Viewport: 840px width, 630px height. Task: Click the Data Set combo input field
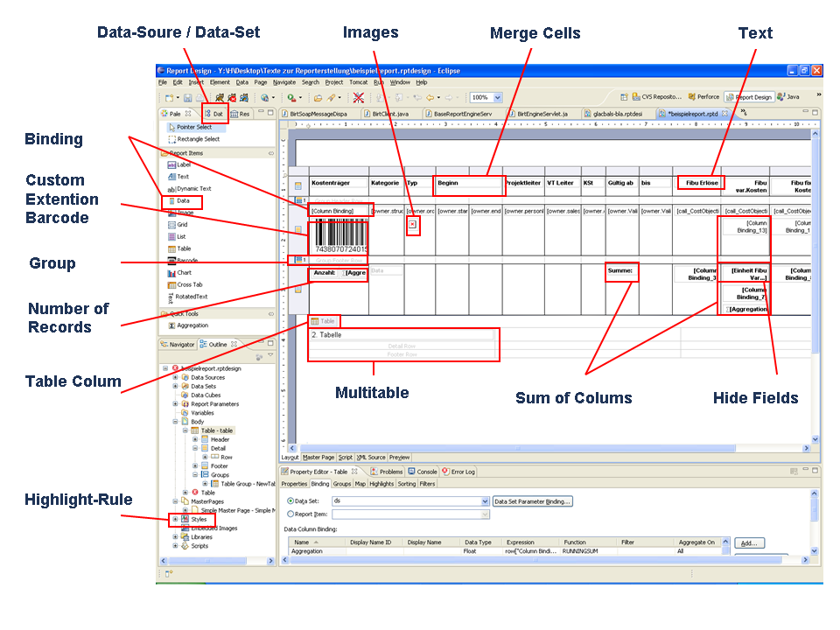(407, 501)
